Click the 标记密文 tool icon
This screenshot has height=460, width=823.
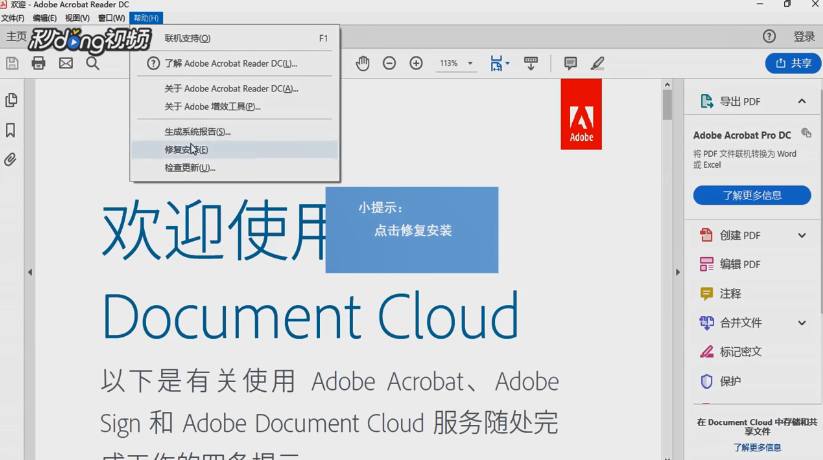706,351
